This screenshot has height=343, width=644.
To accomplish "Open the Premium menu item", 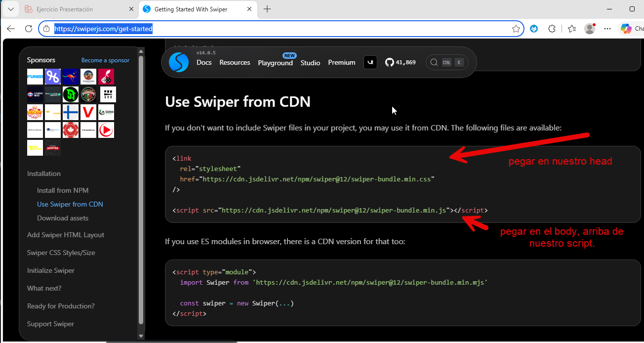I will pyautogui.click(x=342, y=63).
